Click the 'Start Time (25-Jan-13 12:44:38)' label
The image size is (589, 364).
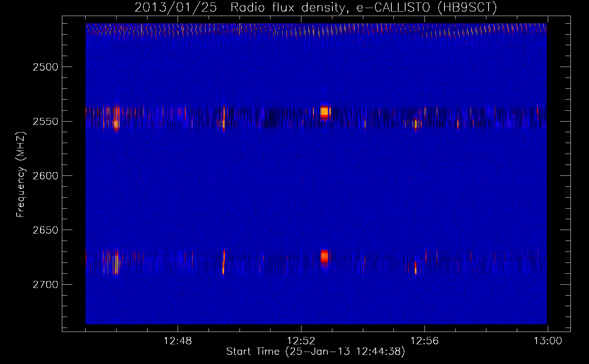(x=316, y=352)
